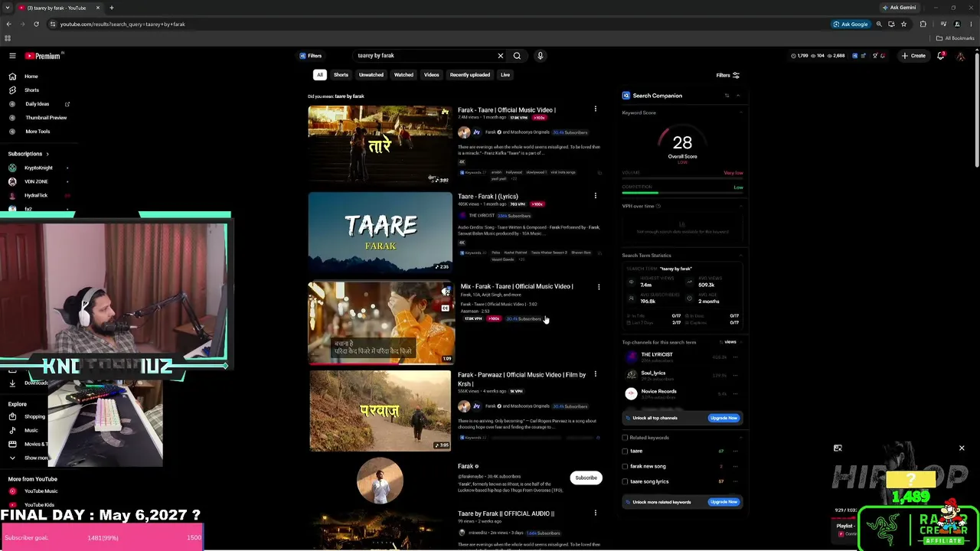Select the Unwatched filter chip

pyautogui.click(x=371, y=75)
